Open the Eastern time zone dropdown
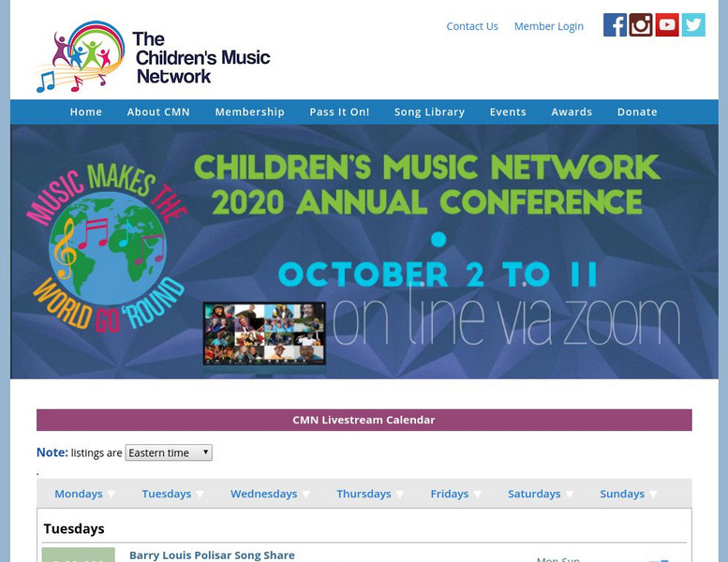The image size is (728, 562). coord(169,452)
